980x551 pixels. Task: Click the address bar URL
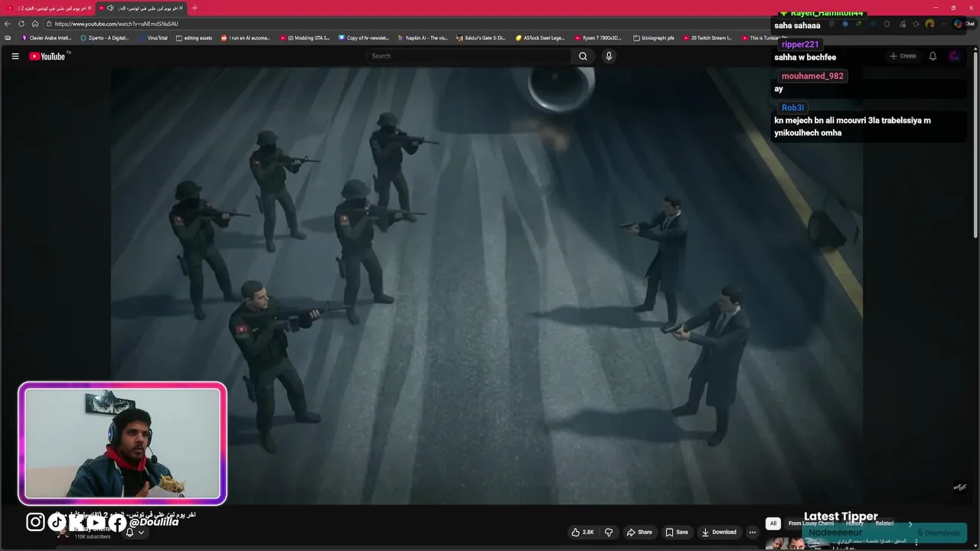tap(116, 24)
